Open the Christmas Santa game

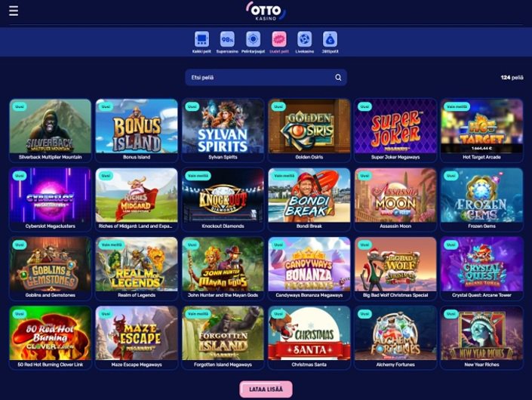(309, 337)
